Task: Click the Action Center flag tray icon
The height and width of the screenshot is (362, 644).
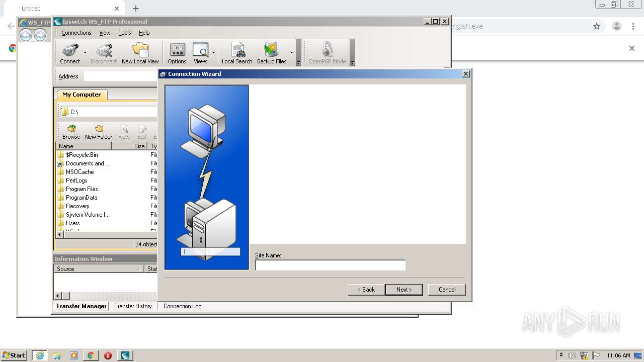Action: pos(596,355)
